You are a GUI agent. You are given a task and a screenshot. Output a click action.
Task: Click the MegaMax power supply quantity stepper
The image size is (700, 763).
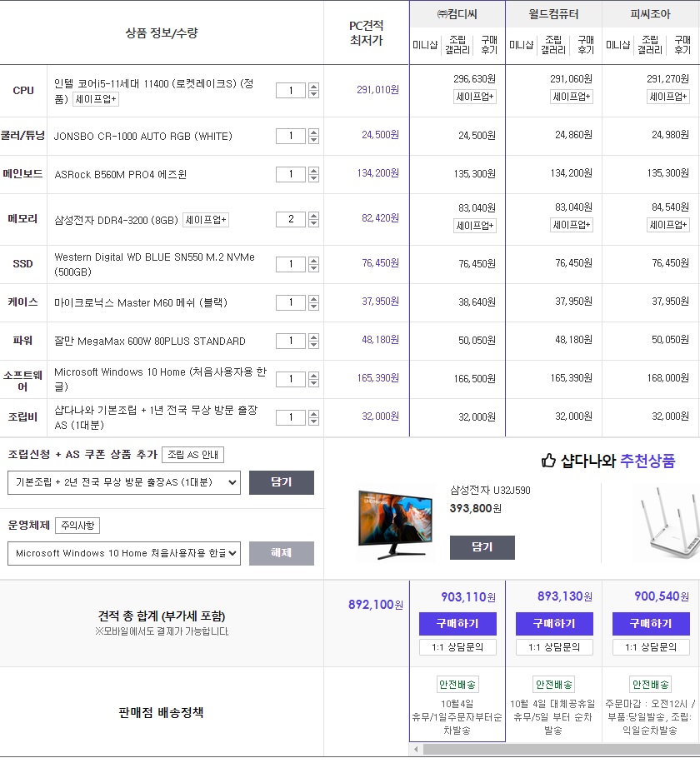click(x=314, y=342)
